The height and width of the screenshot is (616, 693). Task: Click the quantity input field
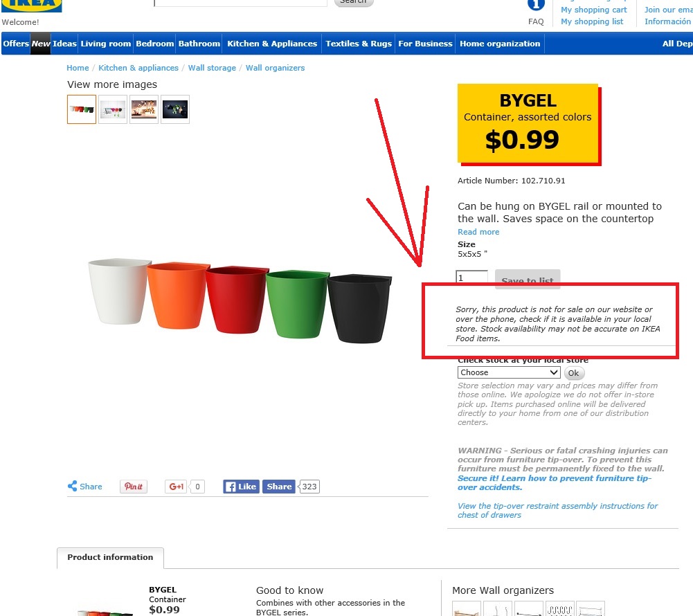[471, 277]
